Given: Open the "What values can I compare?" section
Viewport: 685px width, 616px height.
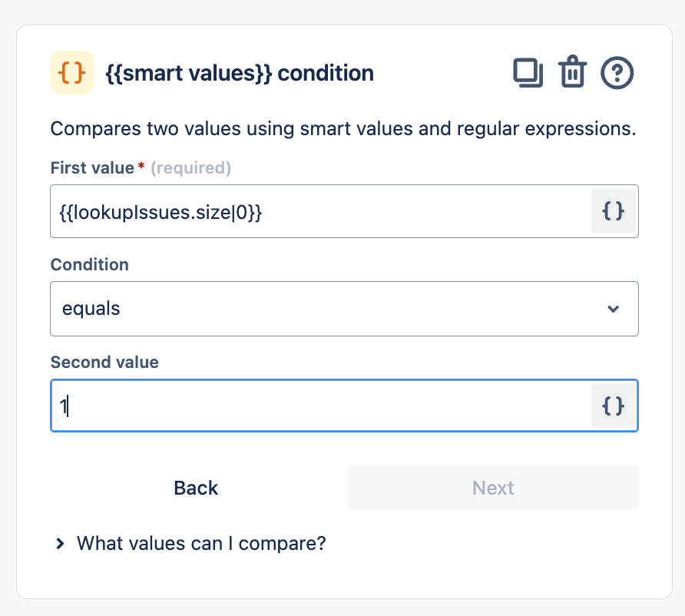Looking at the screenshot, I should click(x=201, y=544).
